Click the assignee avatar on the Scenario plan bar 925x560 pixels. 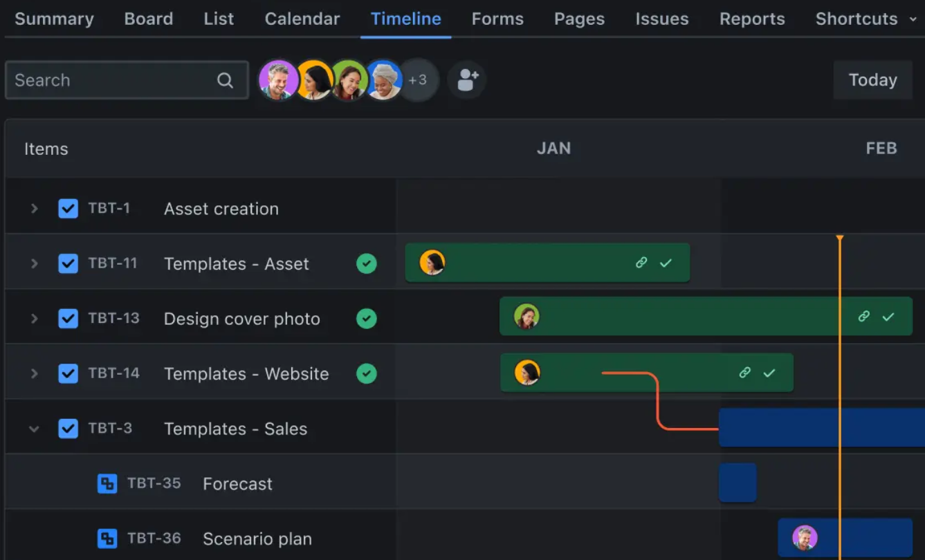[x=803, y=537]
